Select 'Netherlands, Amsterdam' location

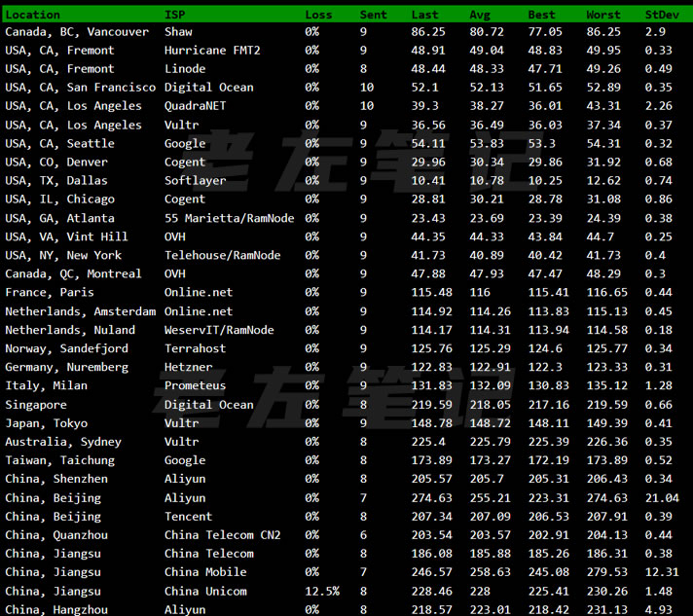coord(81,311)
